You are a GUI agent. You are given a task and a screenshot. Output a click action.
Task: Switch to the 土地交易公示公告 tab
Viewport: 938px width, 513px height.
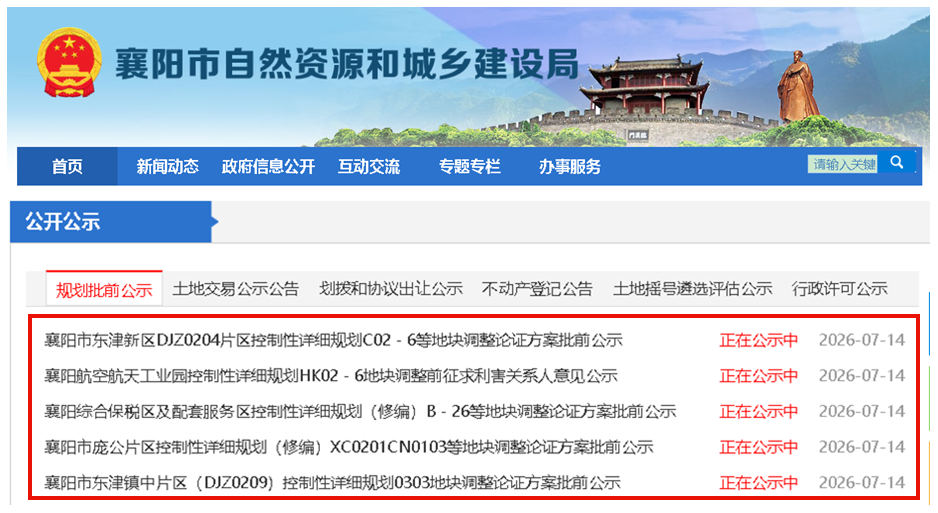click(236, 289)
